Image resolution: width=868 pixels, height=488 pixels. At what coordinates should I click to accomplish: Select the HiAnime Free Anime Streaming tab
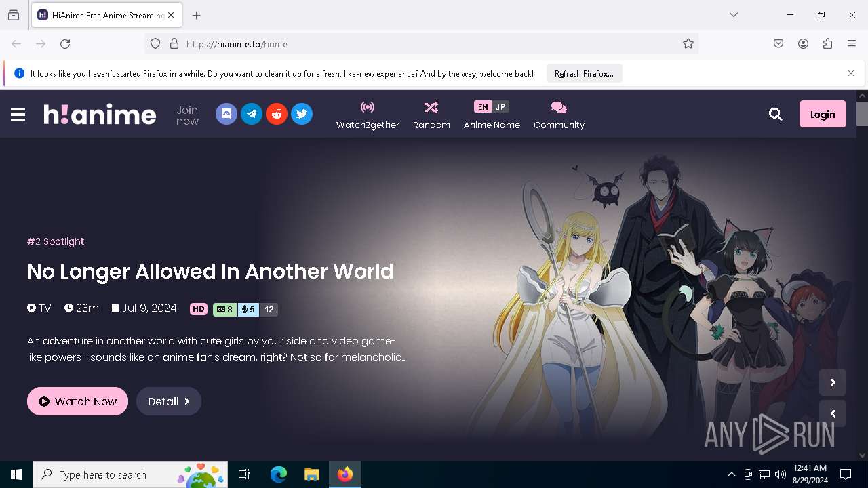point(106,15)
